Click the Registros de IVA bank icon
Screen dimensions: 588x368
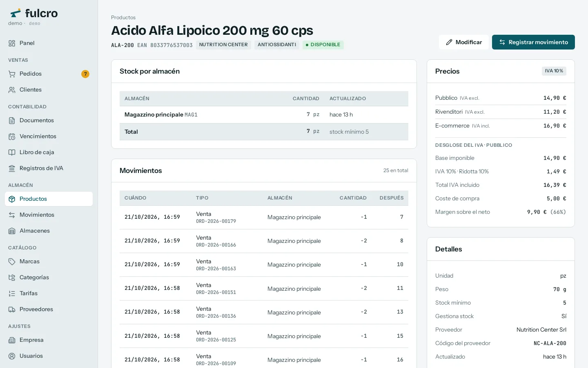(x=12, y=168)
